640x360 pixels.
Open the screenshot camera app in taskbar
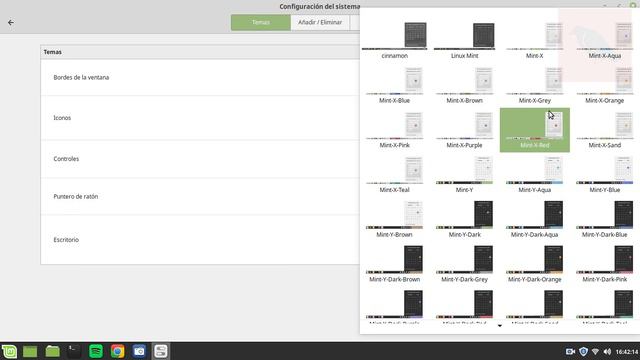click(x=139, y=351)
